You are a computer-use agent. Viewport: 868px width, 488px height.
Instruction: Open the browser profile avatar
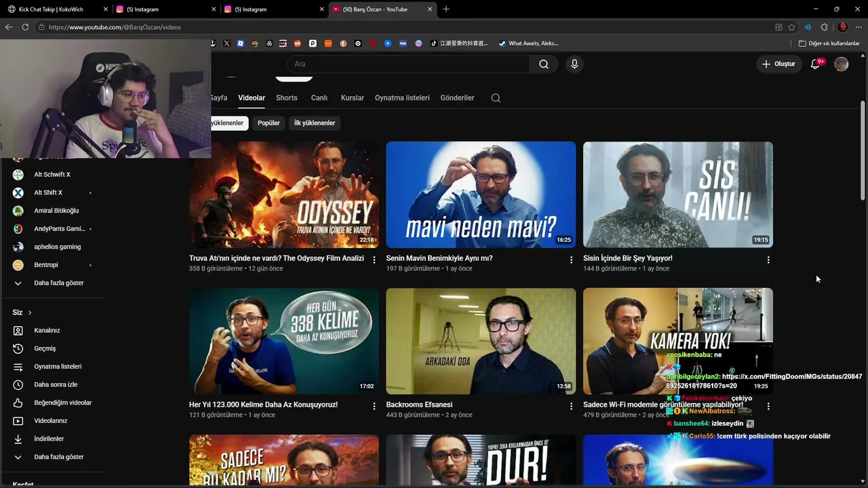(x=842, y=27)
